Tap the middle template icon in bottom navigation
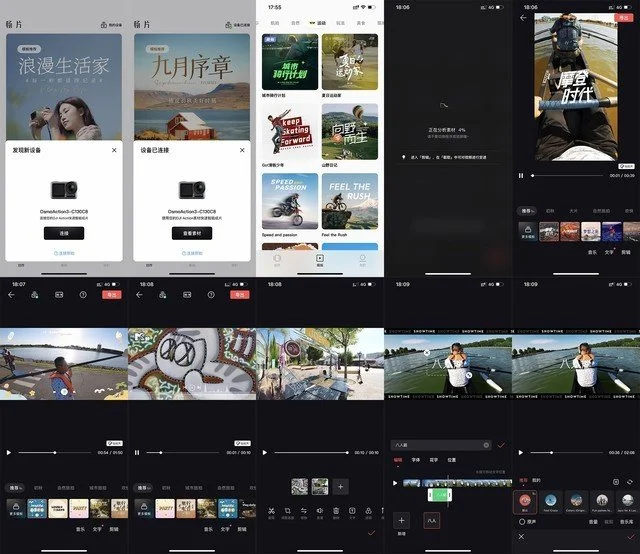This screenshot has height=554, width=640. [320, 260]
